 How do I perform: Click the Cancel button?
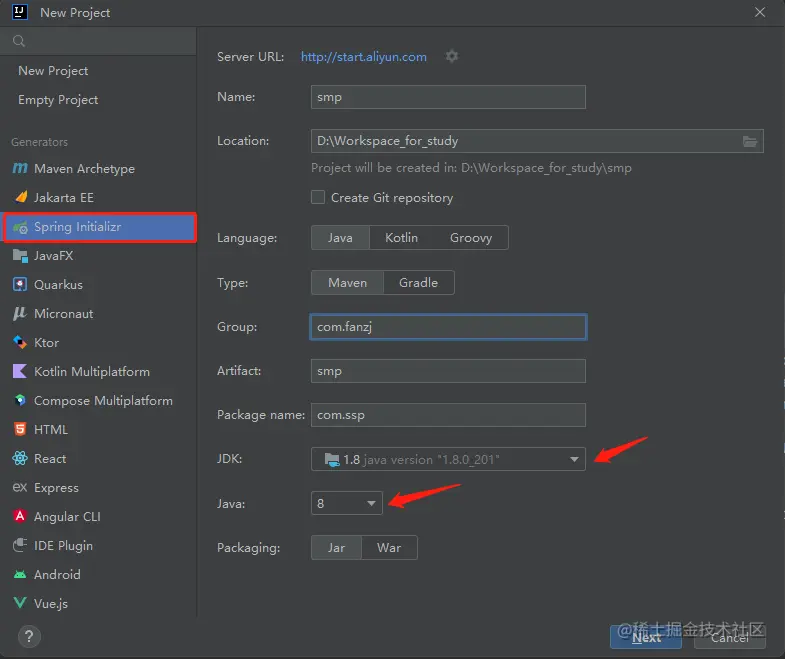tap(729, 637)
